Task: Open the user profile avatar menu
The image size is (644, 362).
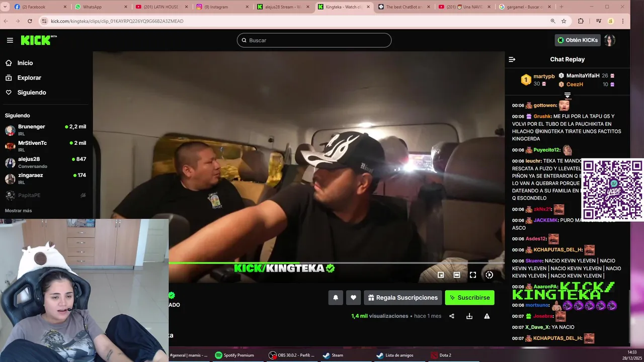Action: click(x=610, y=40)
